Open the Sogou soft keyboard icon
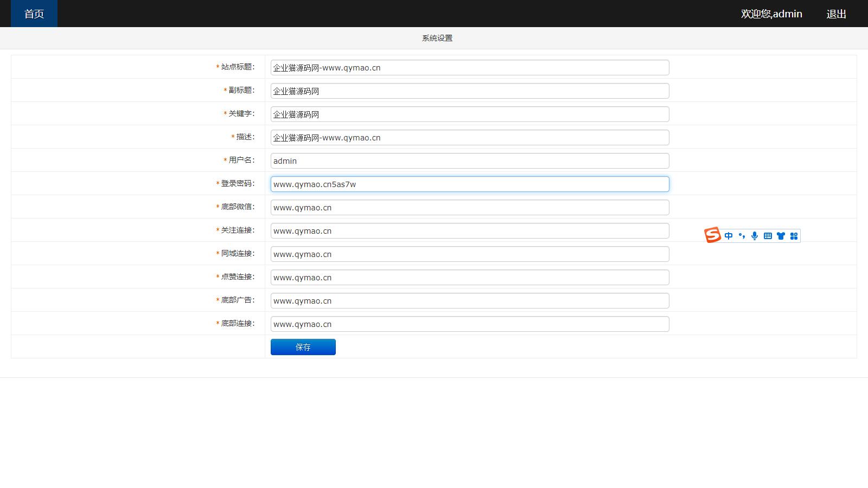This screenshot has width=868, height=488. coord(768,236)
